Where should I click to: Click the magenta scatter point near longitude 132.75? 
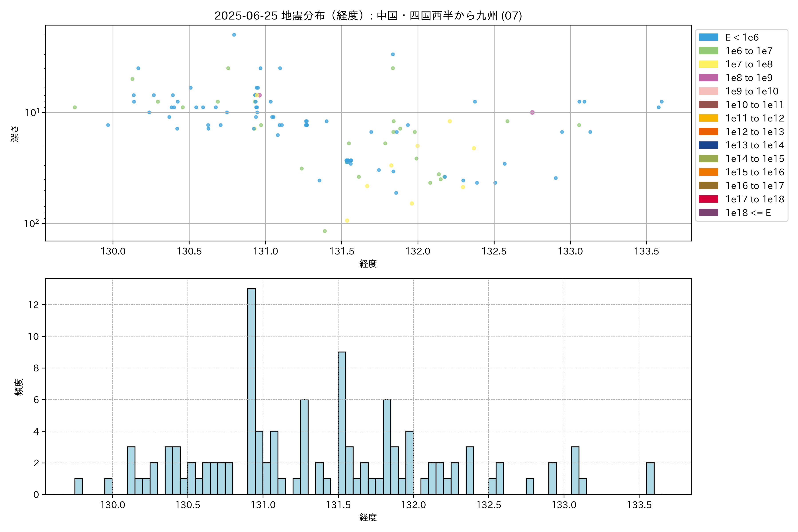click(532, 112)
